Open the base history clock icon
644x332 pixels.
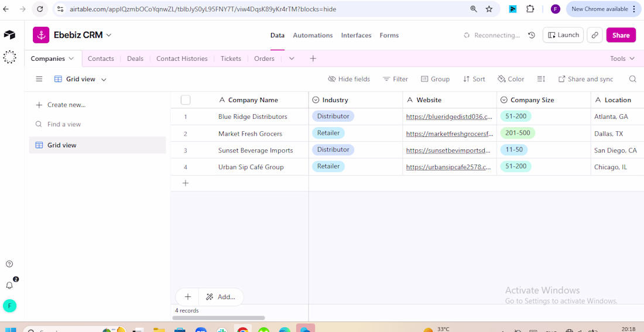click(x=532, y=35)
